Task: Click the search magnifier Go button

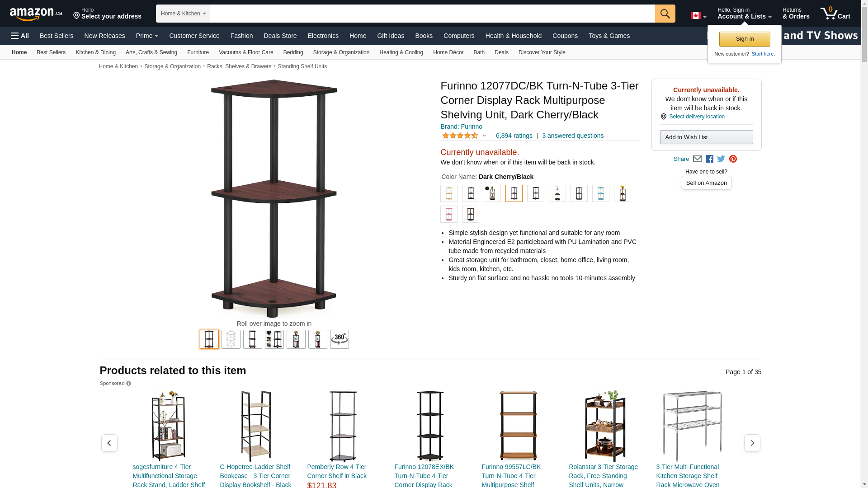Action: pos(665,14)
